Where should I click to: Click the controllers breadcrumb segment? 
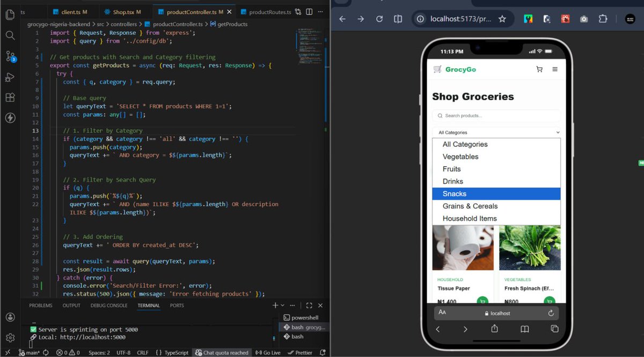(x=124, y=24)
